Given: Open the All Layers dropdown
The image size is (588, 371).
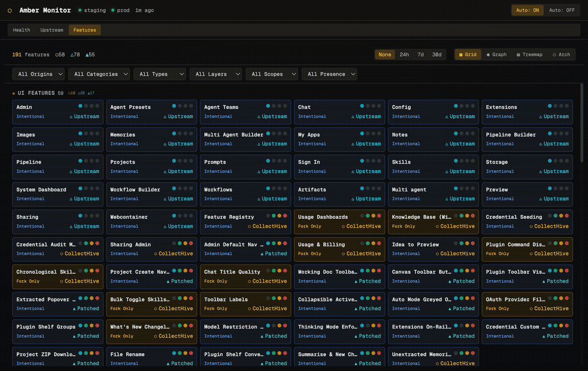Looking at the screenshot, I should 216,74.
